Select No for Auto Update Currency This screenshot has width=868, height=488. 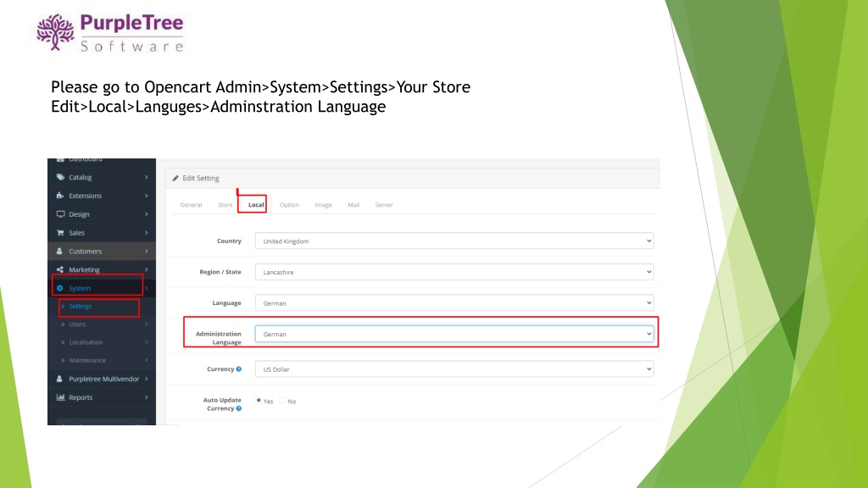click(283, 401)
